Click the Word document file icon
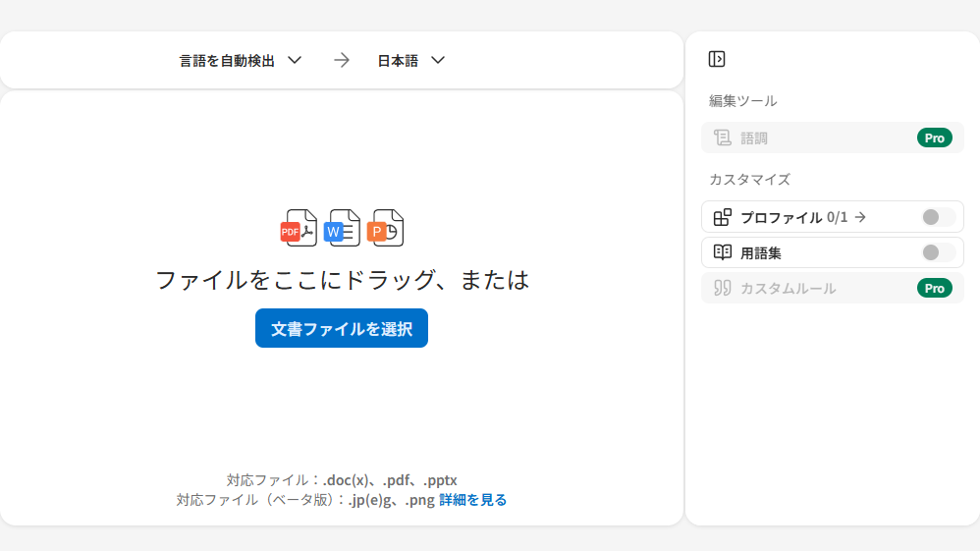This screenshot has width=980, height=551. (x=342, y=228)
